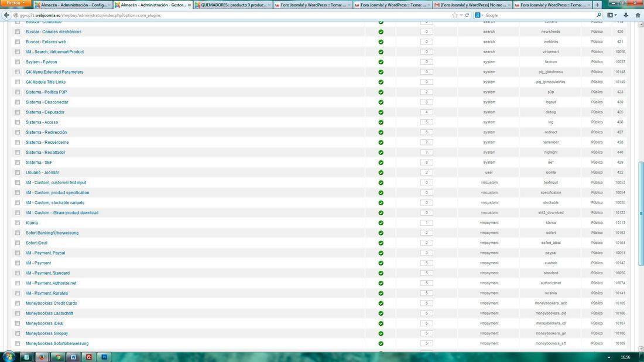Click the browser back arrow button
644x362 pixels.
pos(6,15)
